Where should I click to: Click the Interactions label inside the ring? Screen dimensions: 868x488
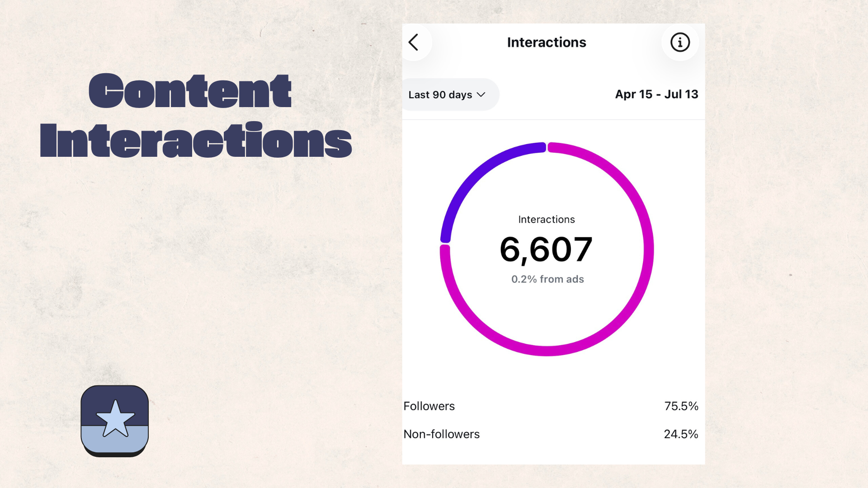pos(547,220)
